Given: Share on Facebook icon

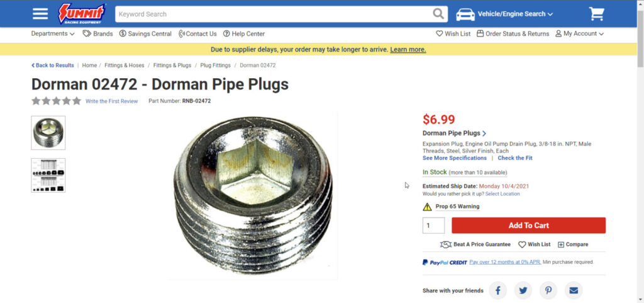Looking at the screenshot, I should tap(497, 290).
